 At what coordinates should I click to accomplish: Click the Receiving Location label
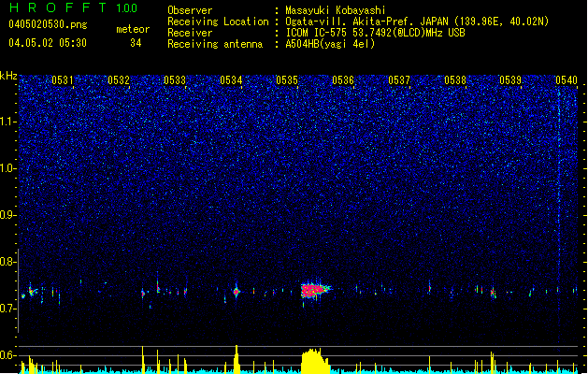[x=218, y=22]
